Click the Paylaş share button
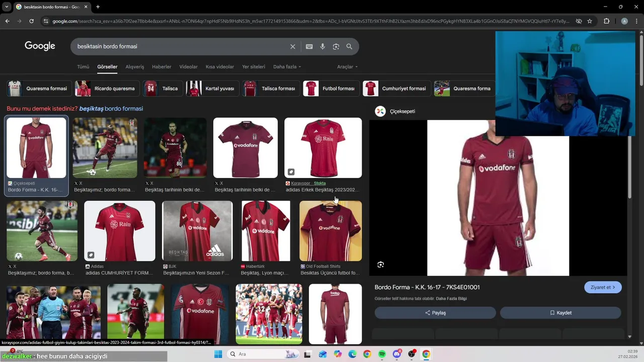 click(x=435, y=313)
